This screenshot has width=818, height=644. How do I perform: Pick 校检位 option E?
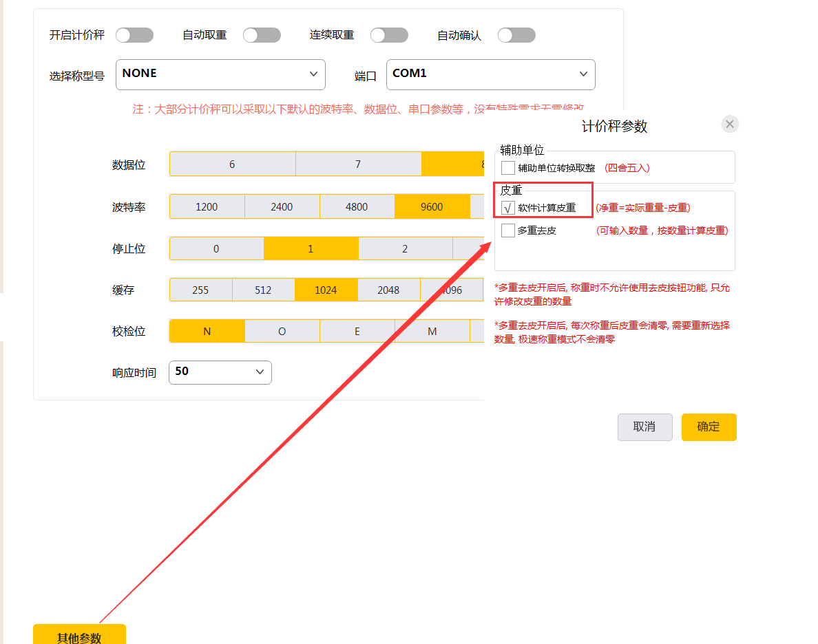point(357,331)
